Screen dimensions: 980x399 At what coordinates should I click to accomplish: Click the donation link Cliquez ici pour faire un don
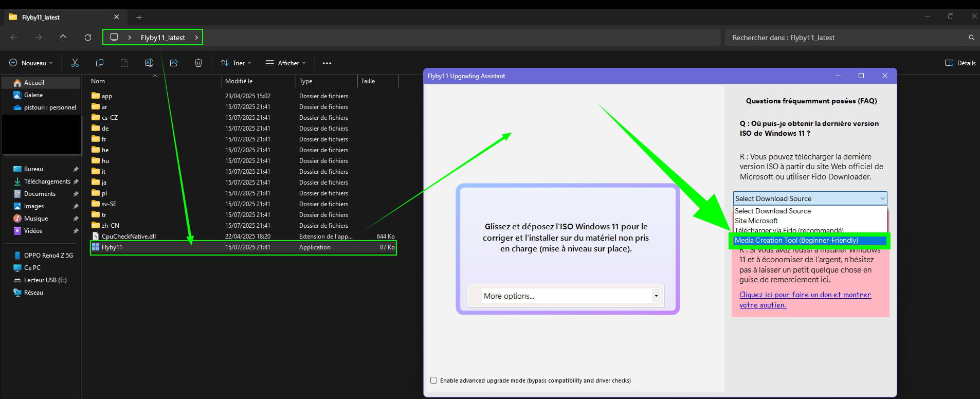(805, 300)
